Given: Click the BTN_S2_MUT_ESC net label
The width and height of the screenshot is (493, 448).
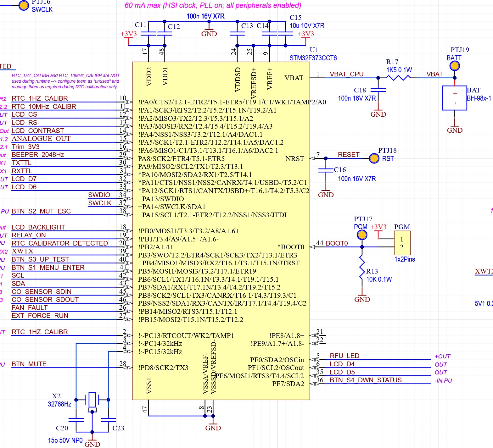Looking at the screenshot, I should click(41, 211).
